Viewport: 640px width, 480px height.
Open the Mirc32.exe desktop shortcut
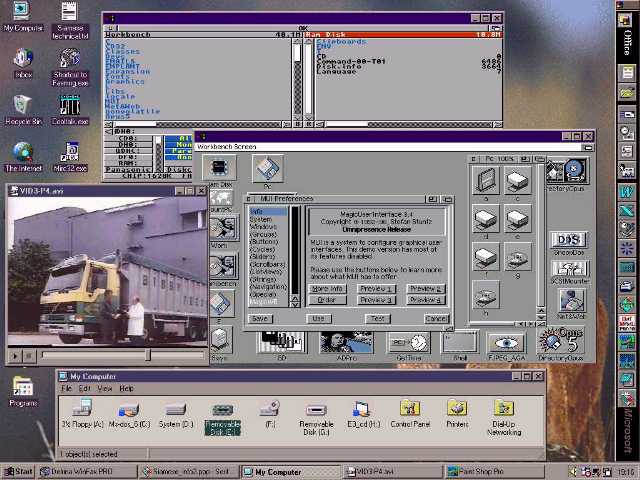tap(70, 153)
